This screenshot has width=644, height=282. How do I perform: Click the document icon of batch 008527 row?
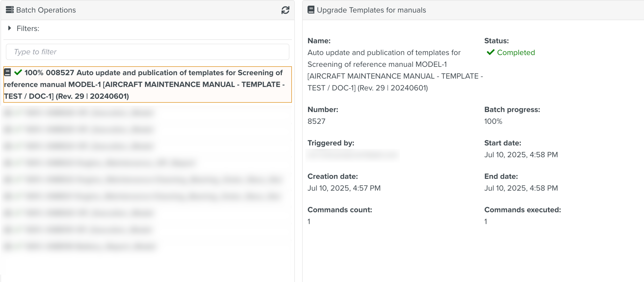pos(8,72)
